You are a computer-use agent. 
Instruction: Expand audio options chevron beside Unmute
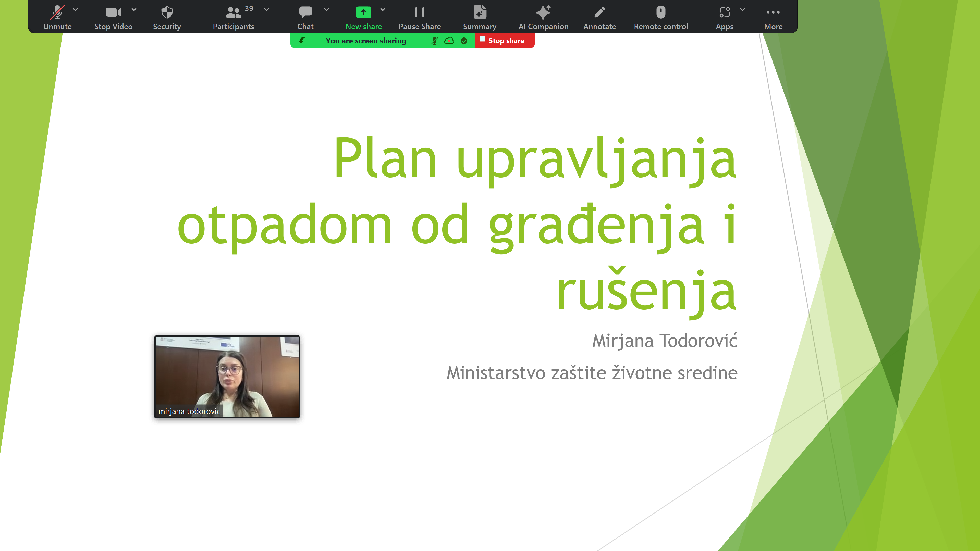(x=75, y=9)
